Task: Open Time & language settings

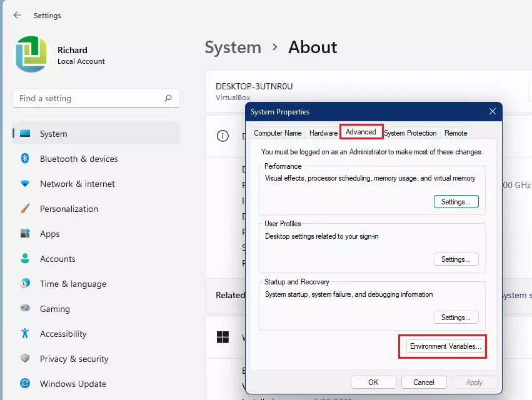Action: 96,284
